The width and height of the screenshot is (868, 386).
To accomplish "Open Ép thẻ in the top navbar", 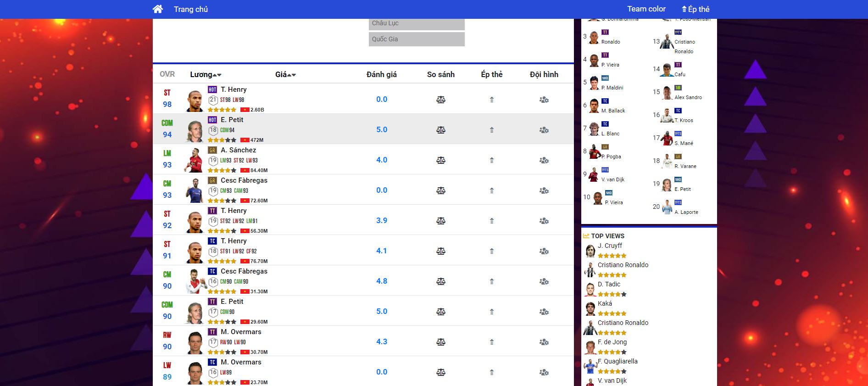I will point(695,9).
